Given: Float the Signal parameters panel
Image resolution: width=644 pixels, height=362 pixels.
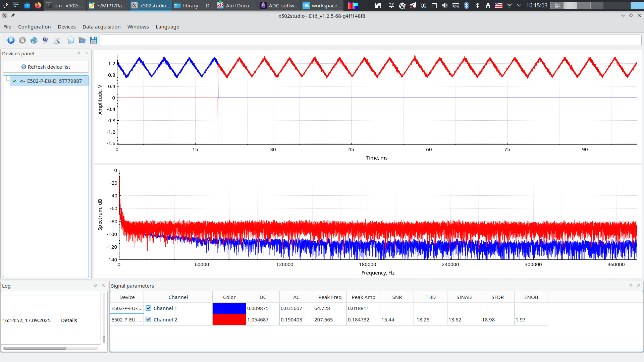Looking at the screenshot, I should (631, 285).
